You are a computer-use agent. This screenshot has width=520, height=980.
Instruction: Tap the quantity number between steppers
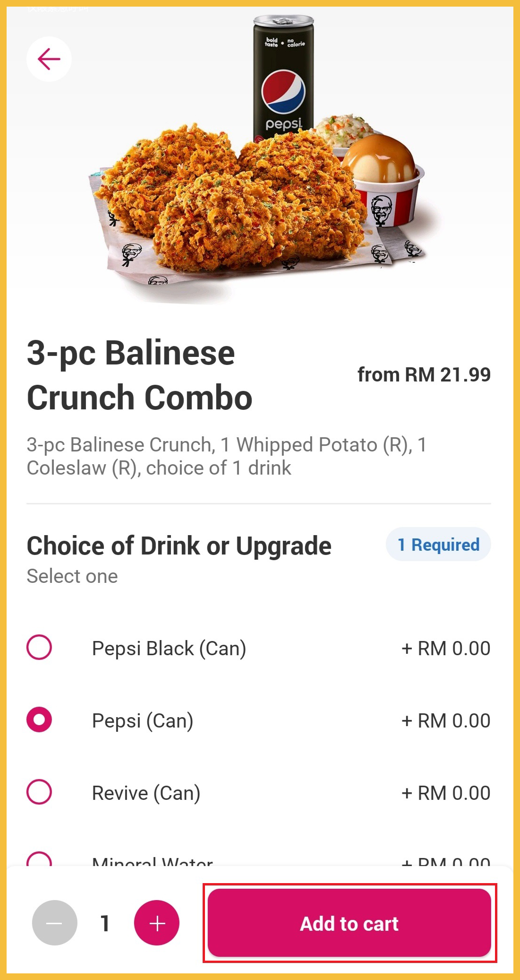(105, 922)
